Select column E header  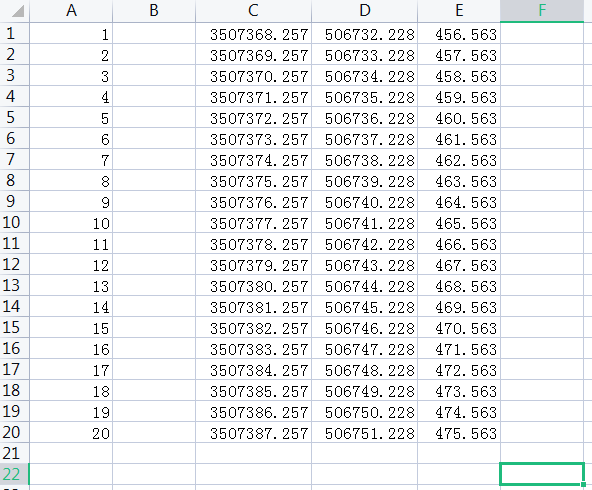click(459, 11)
